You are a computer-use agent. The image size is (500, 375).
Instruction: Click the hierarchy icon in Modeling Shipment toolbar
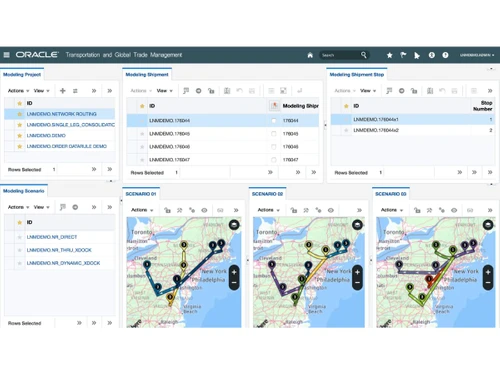point(211,91)
